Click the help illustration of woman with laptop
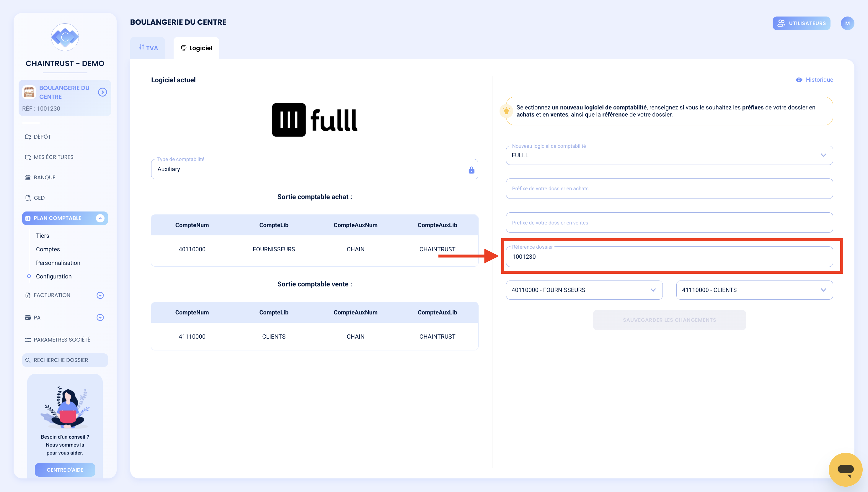868x492 pixels. [x=65, y=407]
